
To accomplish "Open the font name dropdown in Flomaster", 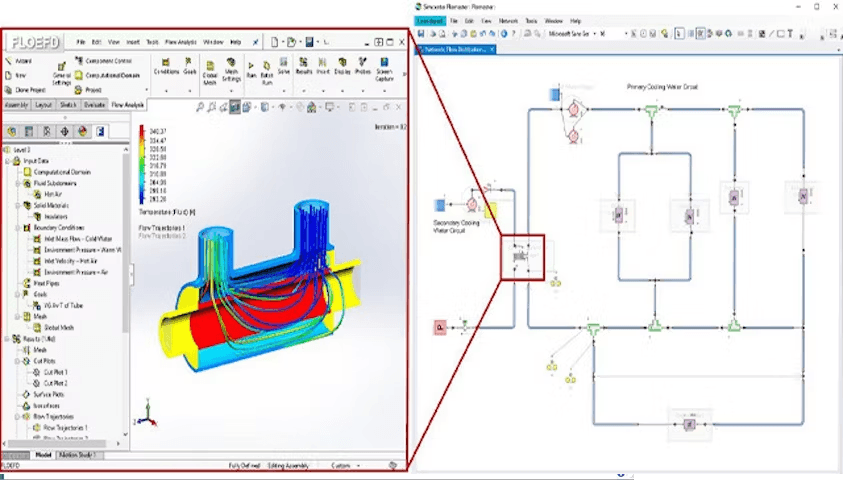I will [574, 34].
